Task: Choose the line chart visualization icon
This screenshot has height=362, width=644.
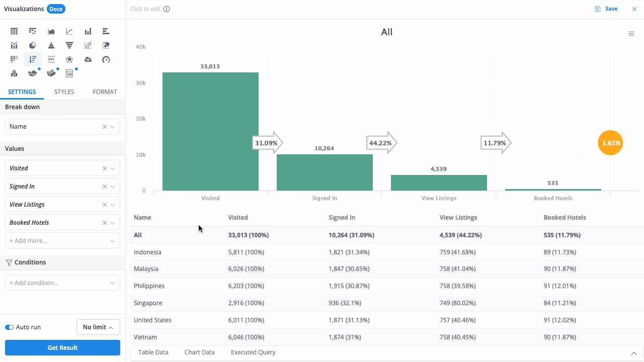Action: tap(69, 31)
